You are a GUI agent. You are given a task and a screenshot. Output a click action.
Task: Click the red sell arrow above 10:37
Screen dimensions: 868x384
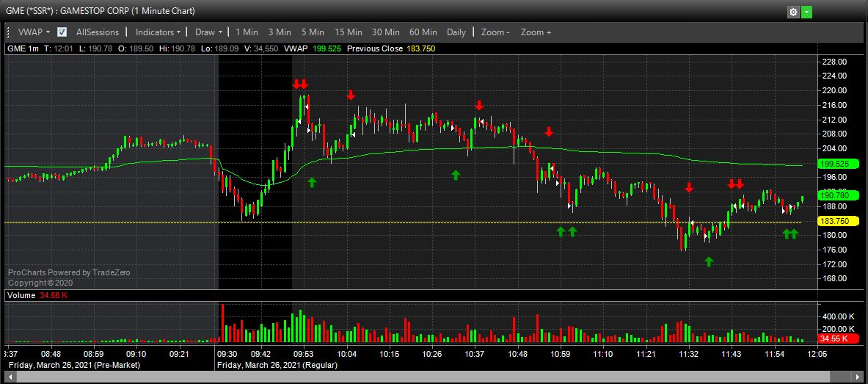coord(479,105)
